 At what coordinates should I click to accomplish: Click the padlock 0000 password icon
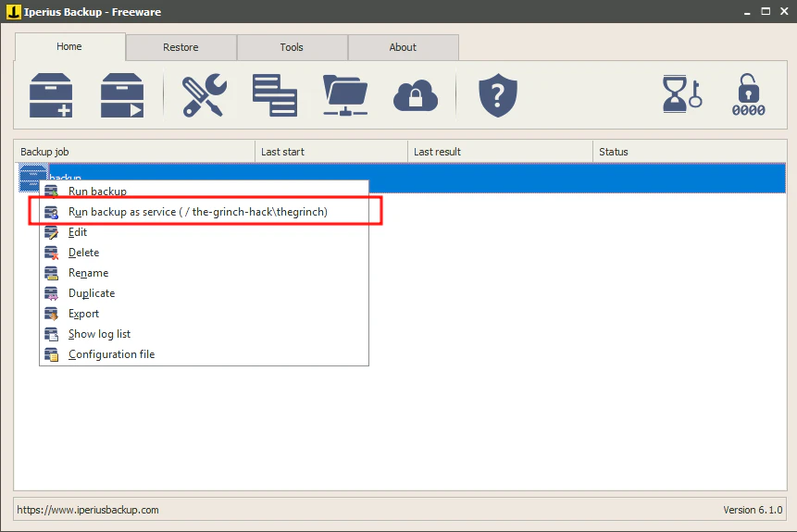coord(748,95)
